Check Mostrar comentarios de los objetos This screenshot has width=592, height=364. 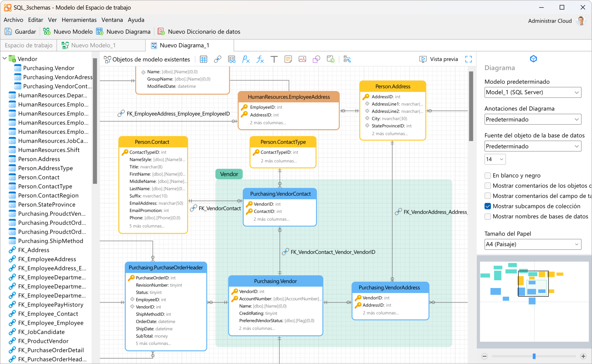pyautogui.click(x=488, y=186)
